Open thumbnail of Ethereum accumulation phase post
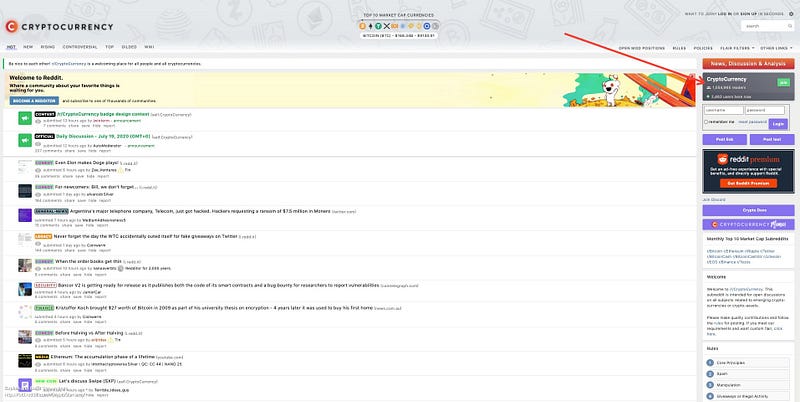The image size is (800, 402). [25, 361]
